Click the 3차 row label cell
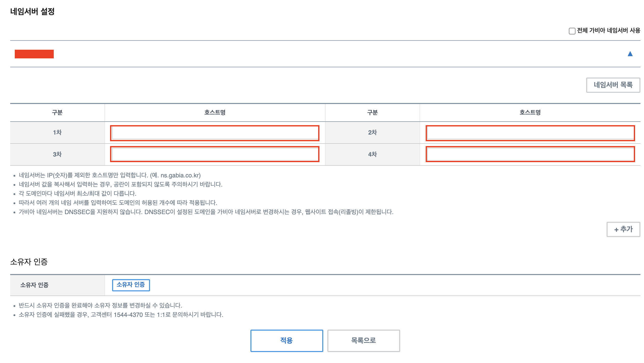Viewport: 644px width, 363px height. tap(57, 154)
